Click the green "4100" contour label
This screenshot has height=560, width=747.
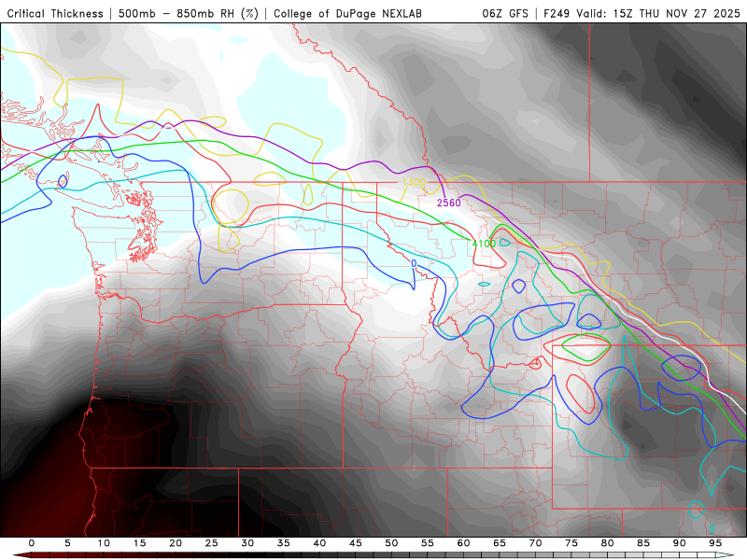point(484,244)
